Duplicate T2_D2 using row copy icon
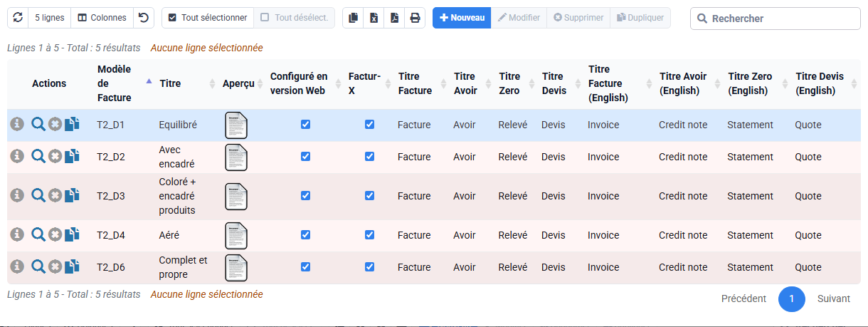 [72, 157]
